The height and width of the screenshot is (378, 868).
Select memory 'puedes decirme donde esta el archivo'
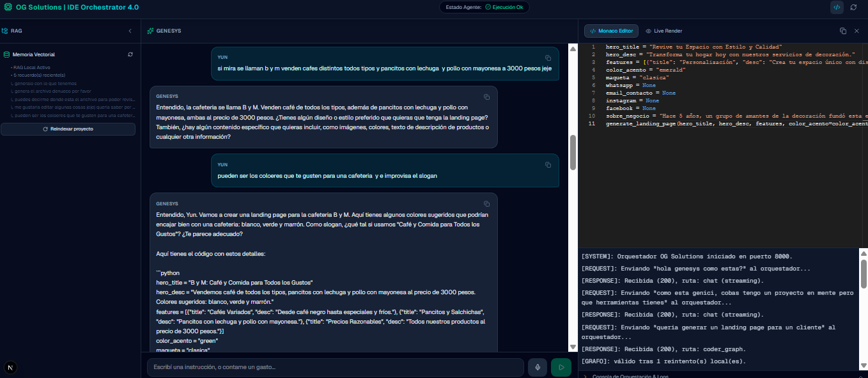tap(73, 99)
